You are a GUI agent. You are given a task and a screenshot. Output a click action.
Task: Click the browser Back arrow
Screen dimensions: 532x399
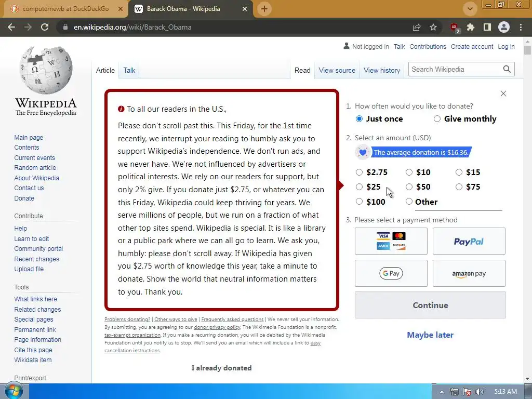pos(11,27)
